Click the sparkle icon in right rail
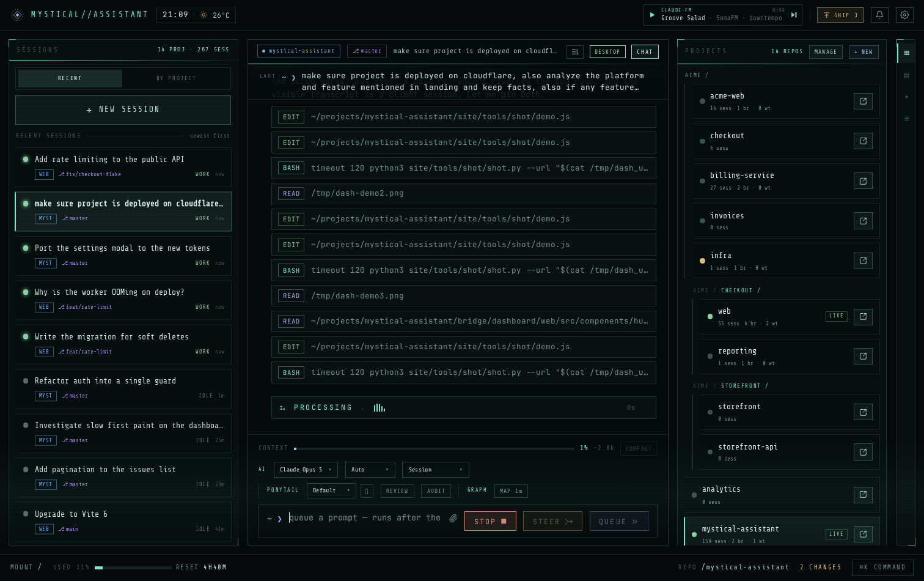 click(x=906, y=97)
